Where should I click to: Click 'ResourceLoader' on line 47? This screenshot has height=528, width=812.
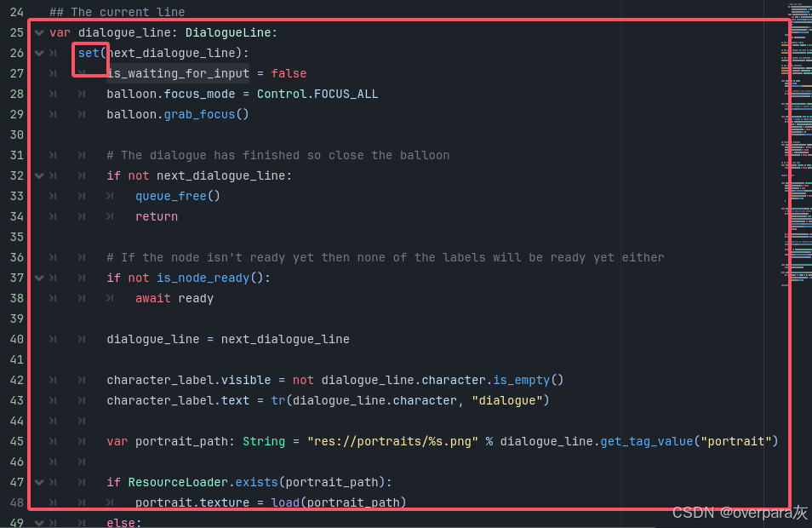tap(178, 482)
